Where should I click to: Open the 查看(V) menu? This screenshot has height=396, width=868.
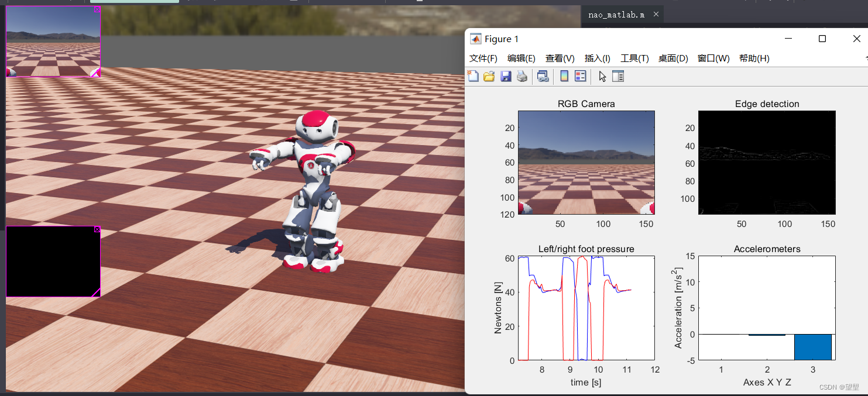click(x=559, y=58)
